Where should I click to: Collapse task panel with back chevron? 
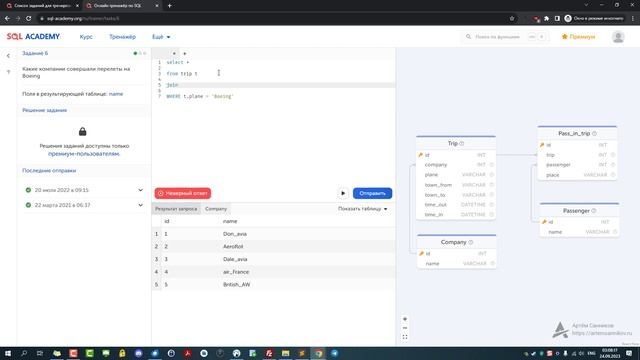8,56
